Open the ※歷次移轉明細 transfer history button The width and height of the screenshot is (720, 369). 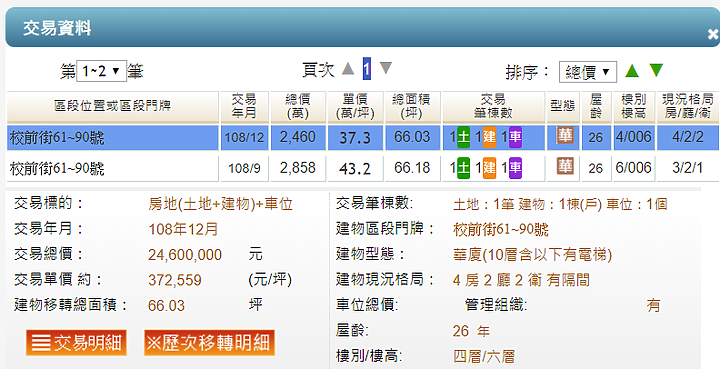(209, 343)
